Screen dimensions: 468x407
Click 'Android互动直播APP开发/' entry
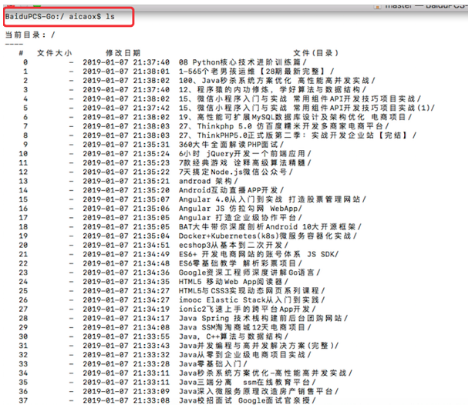click(231, 190)
